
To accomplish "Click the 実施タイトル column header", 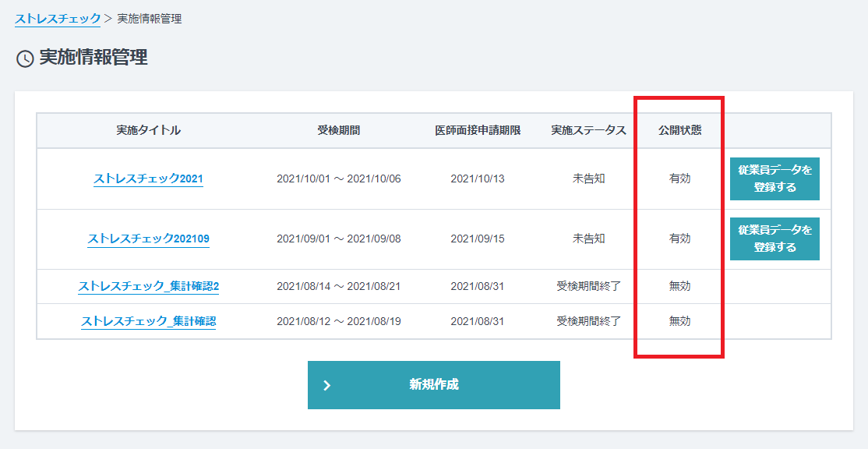I will pos(149,130).
